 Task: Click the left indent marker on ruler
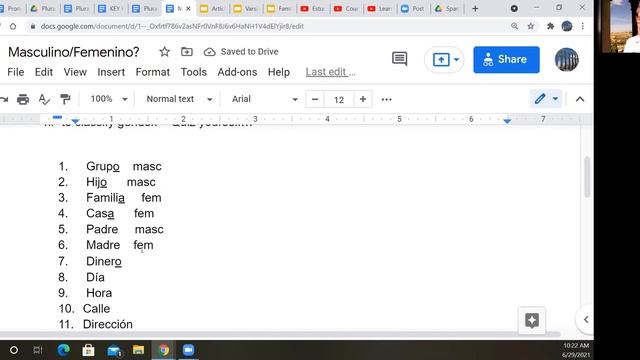pyautogui.click(x=75, y=121)
